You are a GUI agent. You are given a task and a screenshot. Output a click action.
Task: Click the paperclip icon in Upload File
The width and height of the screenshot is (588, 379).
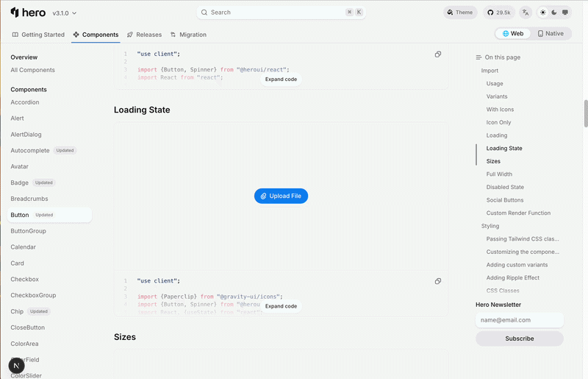(x=263, y=196)
